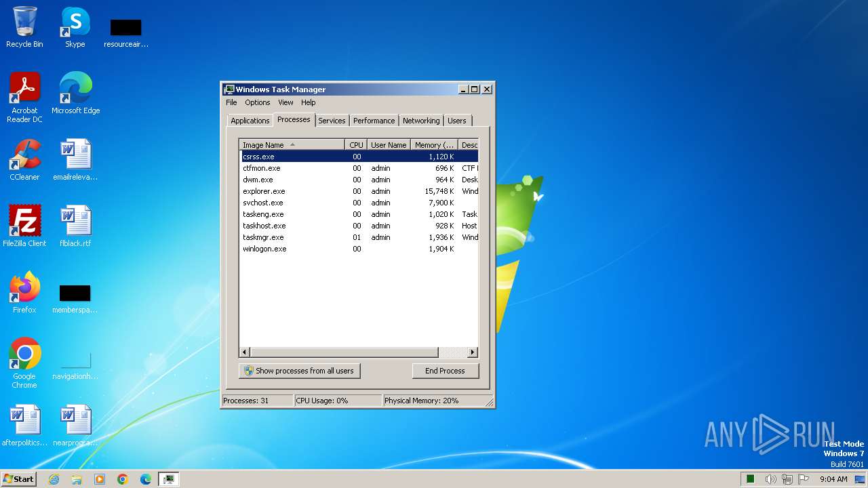Screen dimensions: 868x488
Task: Select the csrss.exe process row
Action: coord(359,157)
